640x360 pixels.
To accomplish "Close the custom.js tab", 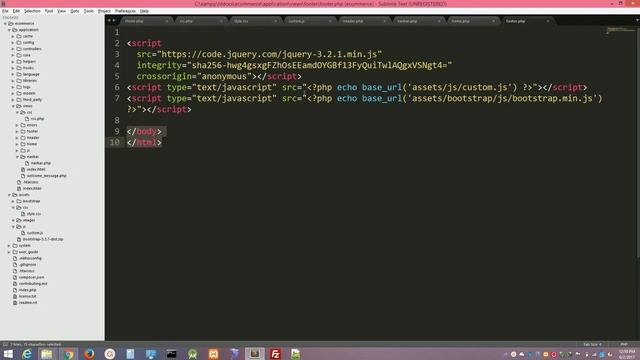I will tap(330, 21).
